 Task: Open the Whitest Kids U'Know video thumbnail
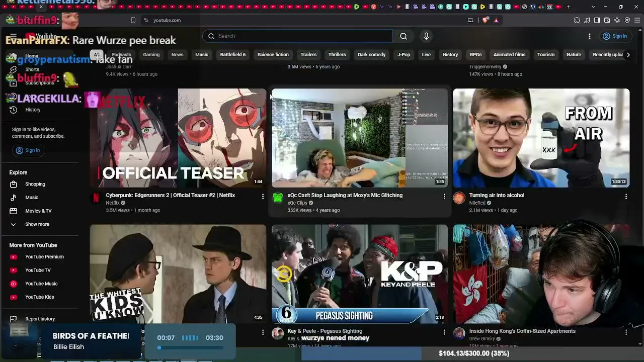pos(178,274)
